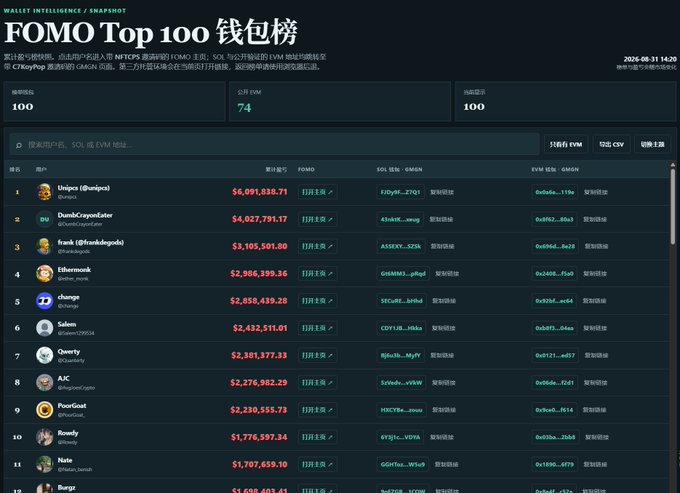This screenshot has height=493, width=680.
Task: Open SOL wallet GGHToz...WSu9
Action: click(403, 464)
